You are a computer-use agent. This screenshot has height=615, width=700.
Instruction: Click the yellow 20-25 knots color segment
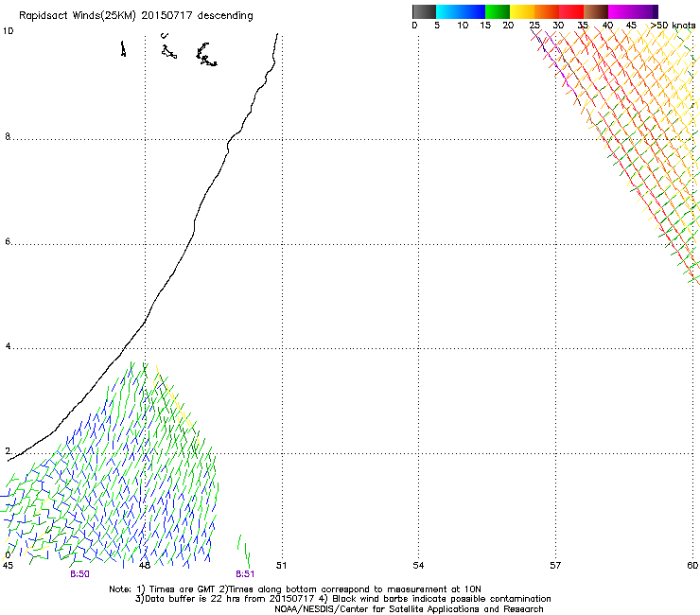522,11
